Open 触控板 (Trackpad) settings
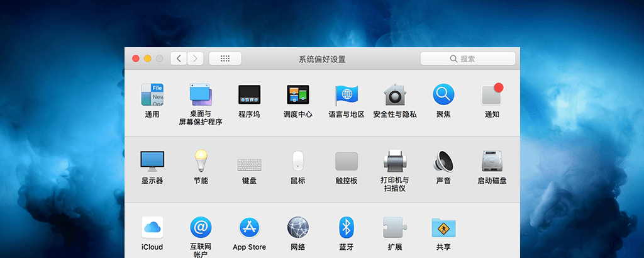644x258 pixels. (x=347, y=161)
